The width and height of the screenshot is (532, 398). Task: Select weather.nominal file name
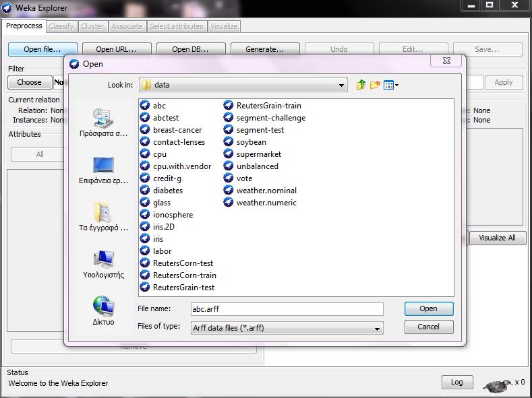click(267, 191)
